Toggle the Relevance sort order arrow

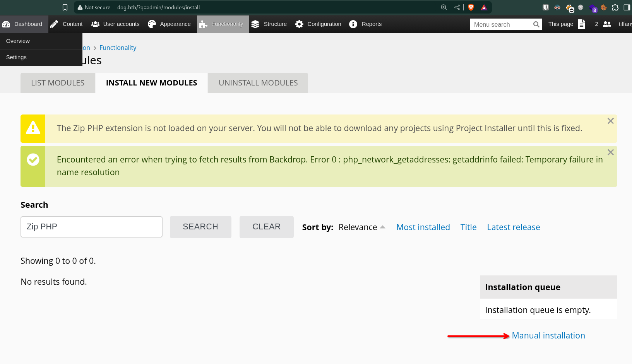point(383,227)
